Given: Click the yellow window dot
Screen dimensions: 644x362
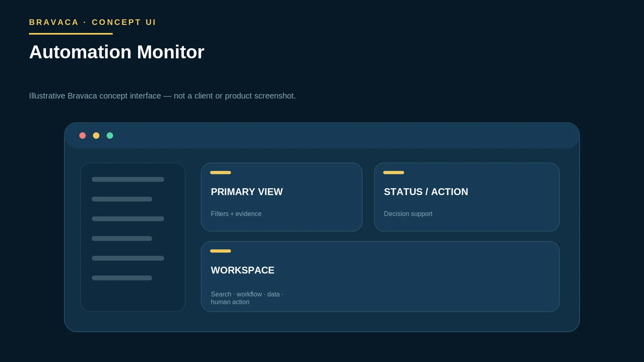Looking at the screenshot, I should tap(96, 136).
